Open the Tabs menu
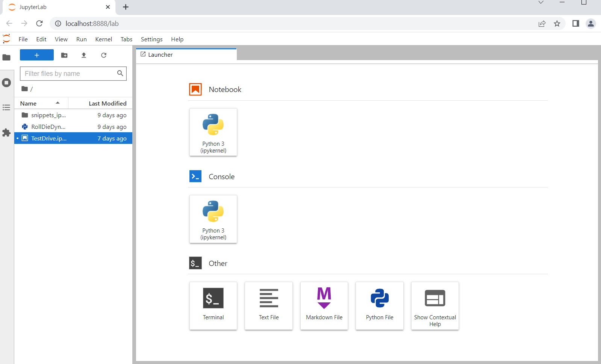 [126, 39]
